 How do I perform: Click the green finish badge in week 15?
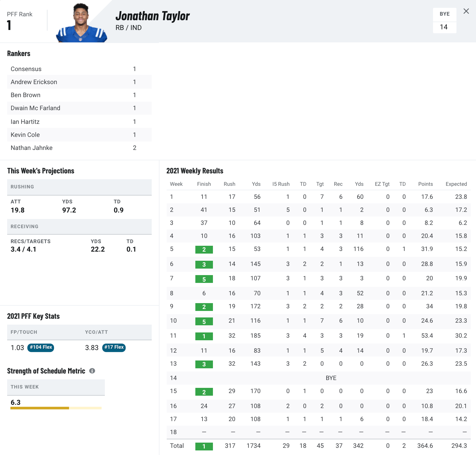pyautogui.click(x=204, y=392)
